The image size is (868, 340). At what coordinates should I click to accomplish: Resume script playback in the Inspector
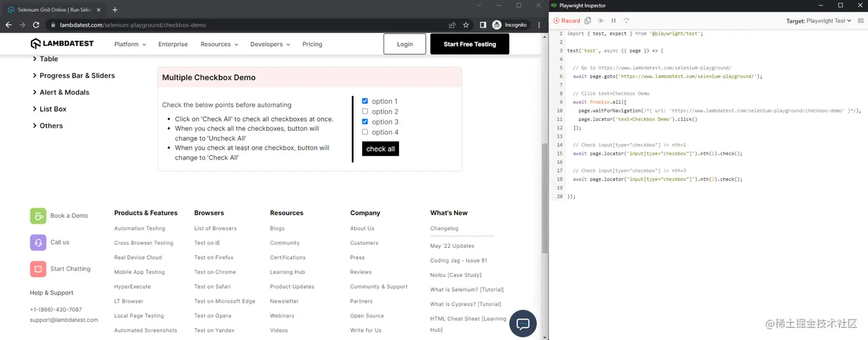pos(600,20)
